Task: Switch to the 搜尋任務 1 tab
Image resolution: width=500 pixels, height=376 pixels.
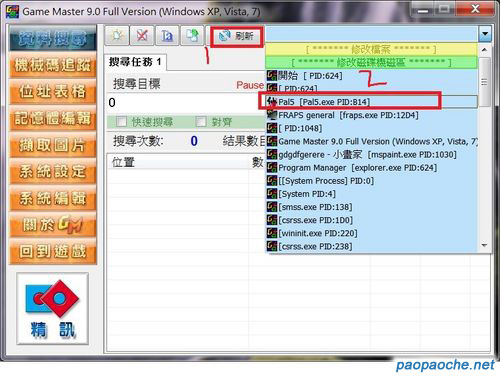Action: (x=135, y=62)
